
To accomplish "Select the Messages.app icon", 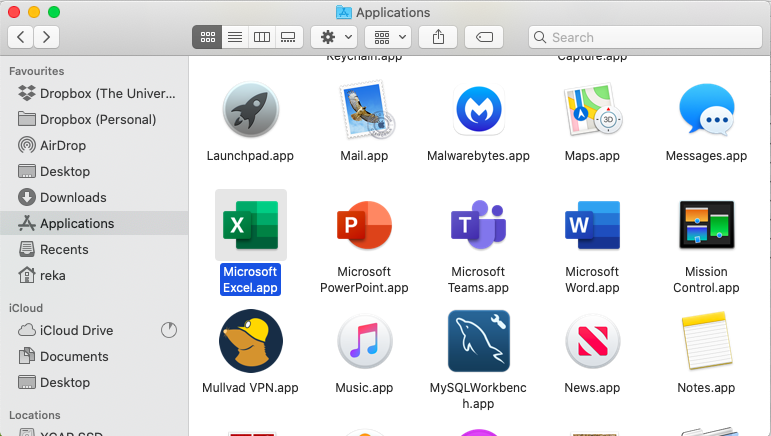I will coord(706,110).
